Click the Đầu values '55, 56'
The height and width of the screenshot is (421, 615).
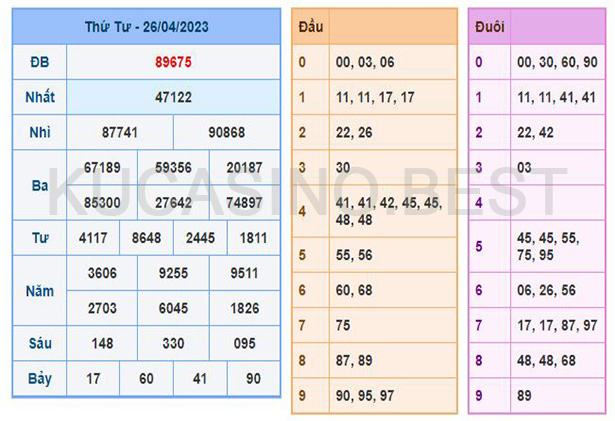(x=354, y=255)
